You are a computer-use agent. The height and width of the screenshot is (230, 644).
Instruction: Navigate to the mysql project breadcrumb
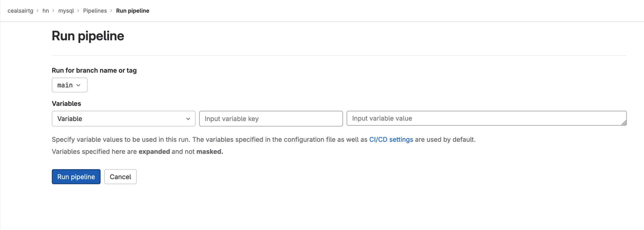pyautogui.click(x=66, y=11)
